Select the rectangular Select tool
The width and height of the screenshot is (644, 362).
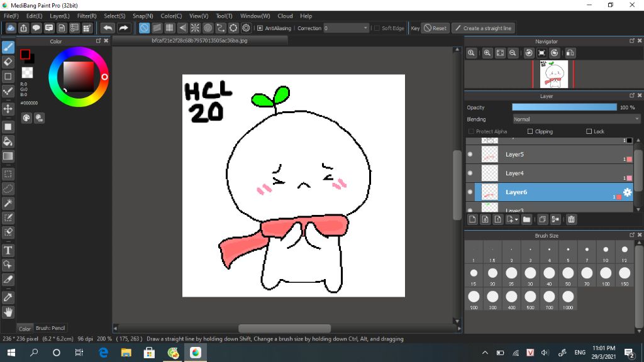(x=8, y=174)
